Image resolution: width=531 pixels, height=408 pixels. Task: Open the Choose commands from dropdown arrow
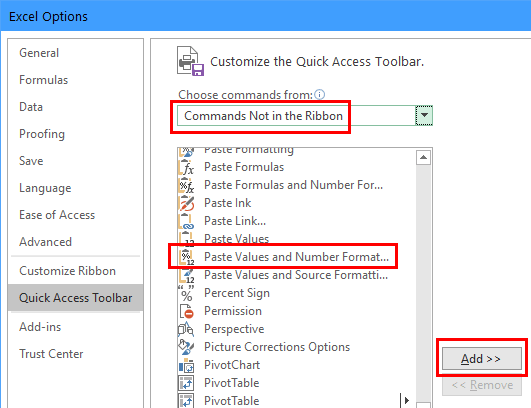click(x=424, y=115)
